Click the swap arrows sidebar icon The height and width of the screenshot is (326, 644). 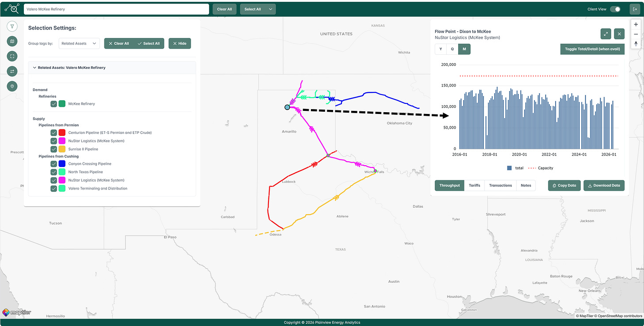pyautogui.click(x=12, y=71)
